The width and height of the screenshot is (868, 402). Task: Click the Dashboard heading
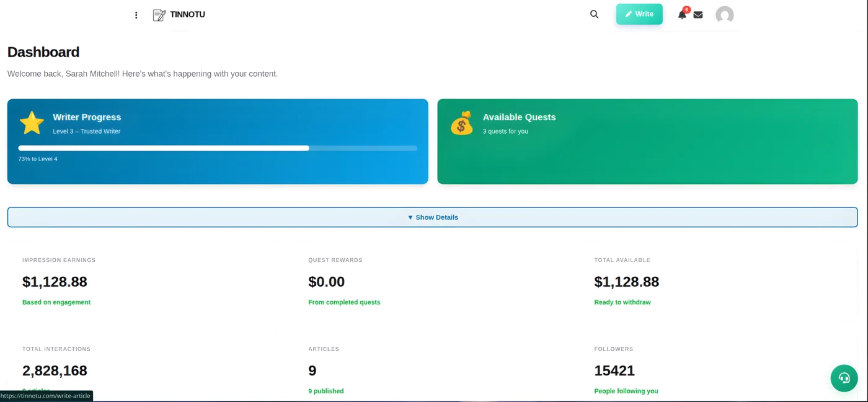click(43, 52)
